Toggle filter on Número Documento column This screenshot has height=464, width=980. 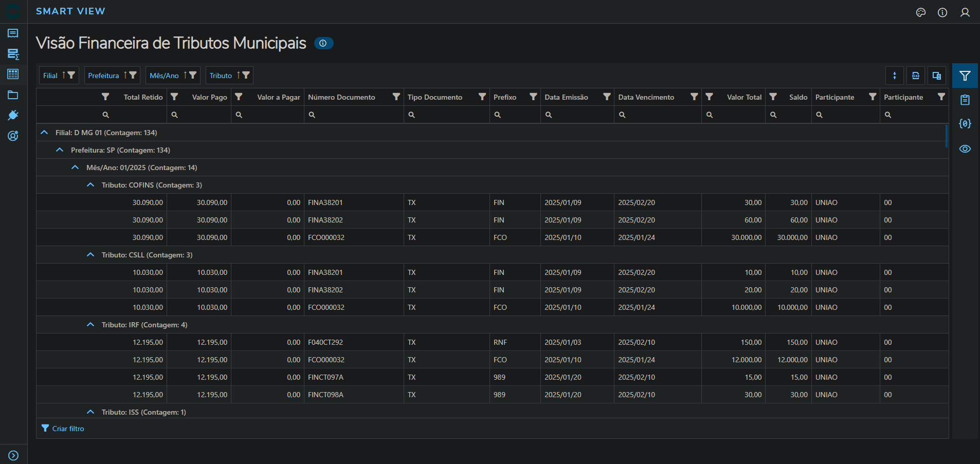click(396, 97)
